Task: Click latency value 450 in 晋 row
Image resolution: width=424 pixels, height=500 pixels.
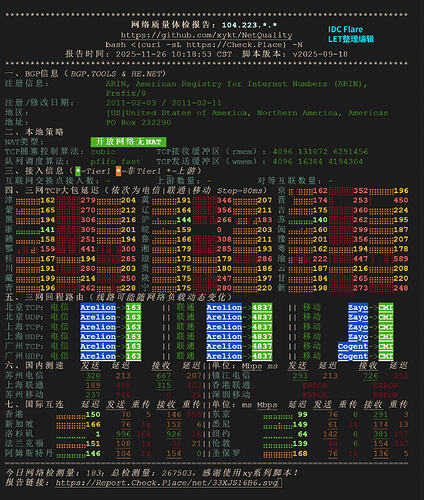Action: 401,200
